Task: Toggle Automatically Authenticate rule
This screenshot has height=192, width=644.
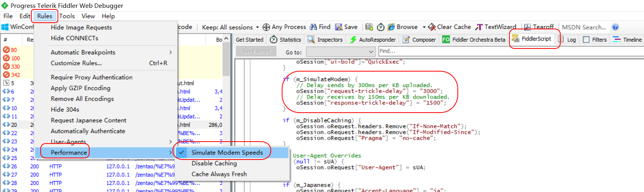Action: 88,131
